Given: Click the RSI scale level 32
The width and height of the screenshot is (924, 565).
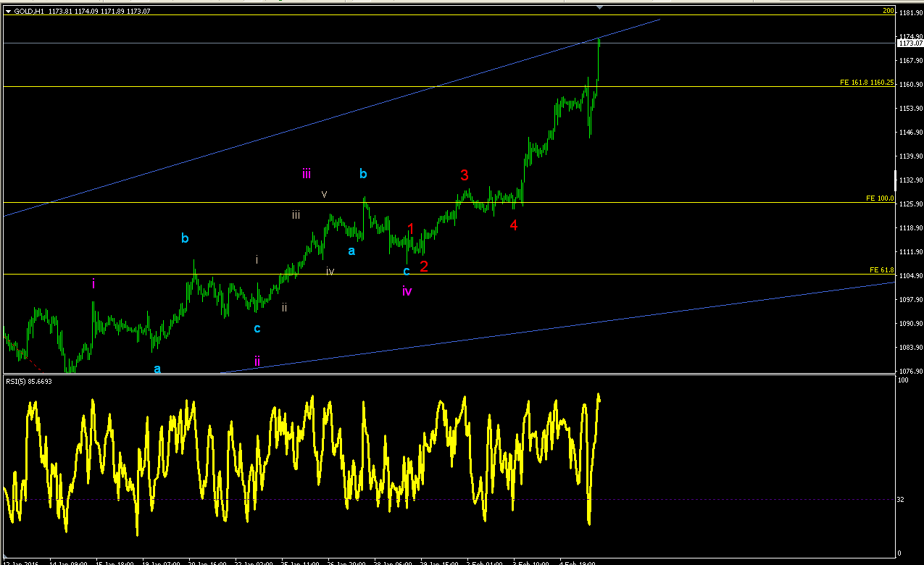Looking at the screenshot, I should pyautogui.click(x=902, y=500).
